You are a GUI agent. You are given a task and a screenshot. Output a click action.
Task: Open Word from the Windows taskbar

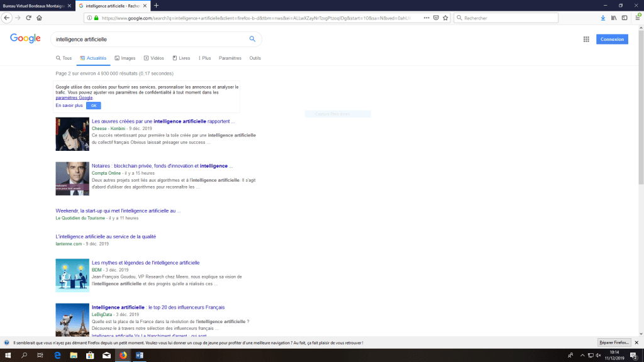pos(140,356)
